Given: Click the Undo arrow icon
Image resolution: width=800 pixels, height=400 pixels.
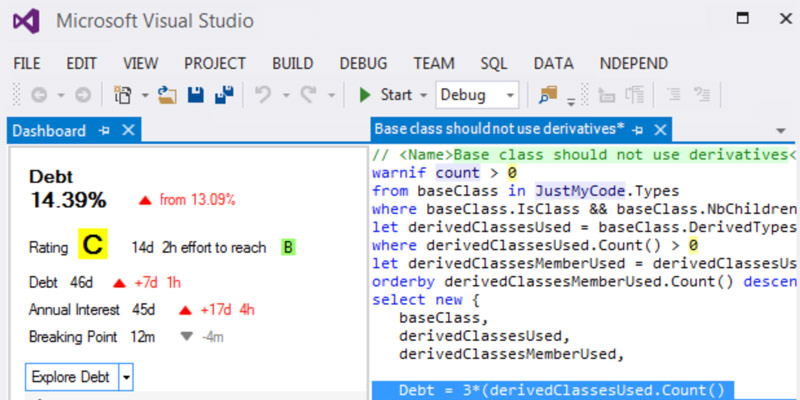Looking at the screenshot, I should [263, 95].
